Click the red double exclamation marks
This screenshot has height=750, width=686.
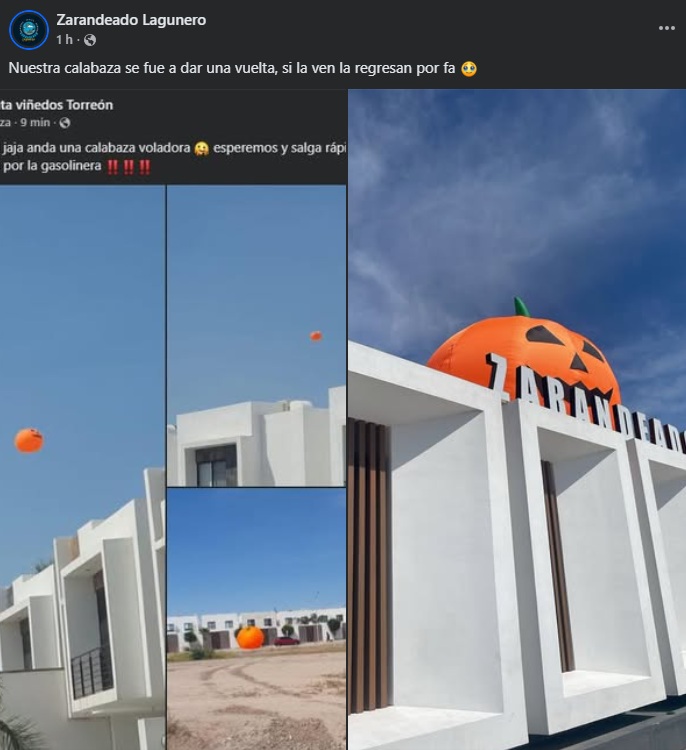128,167
